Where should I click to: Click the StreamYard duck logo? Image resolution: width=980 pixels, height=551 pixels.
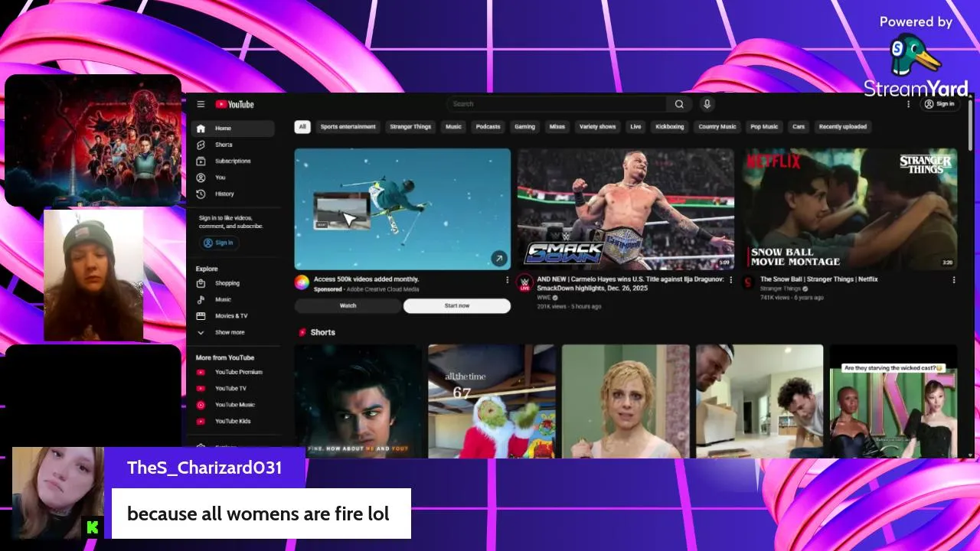[916, 55]
